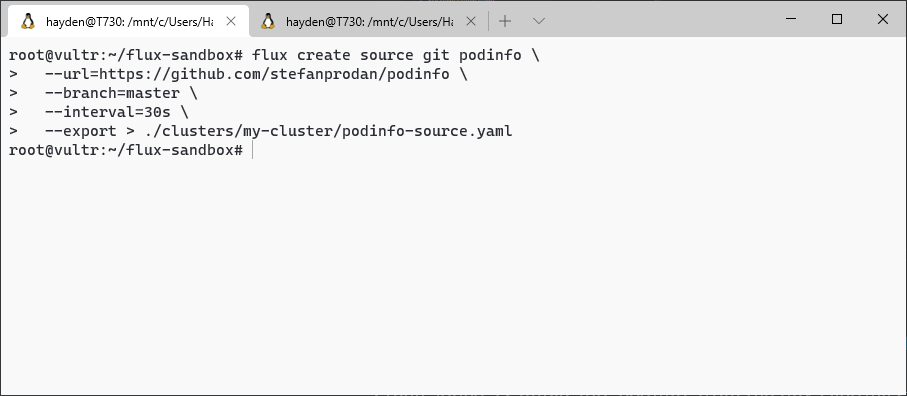Close the inactive background hayden@T730 tab

tap(471, 21)
